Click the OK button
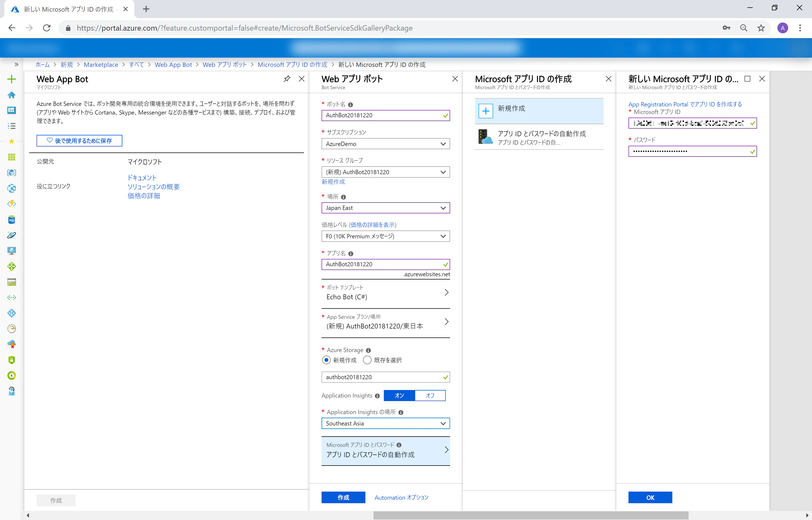This screenshot has height=520, width=812. pos(650,497)
